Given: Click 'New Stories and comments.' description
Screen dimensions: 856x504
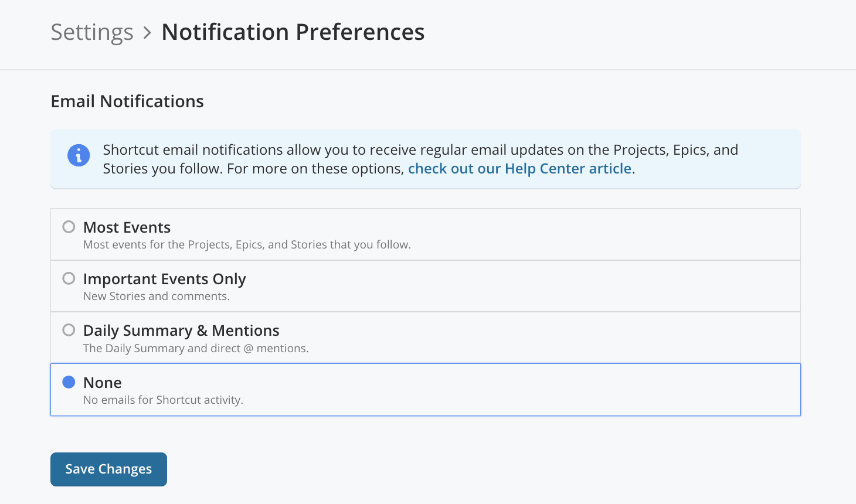Looking at the screenshot, I should (157, 297).
